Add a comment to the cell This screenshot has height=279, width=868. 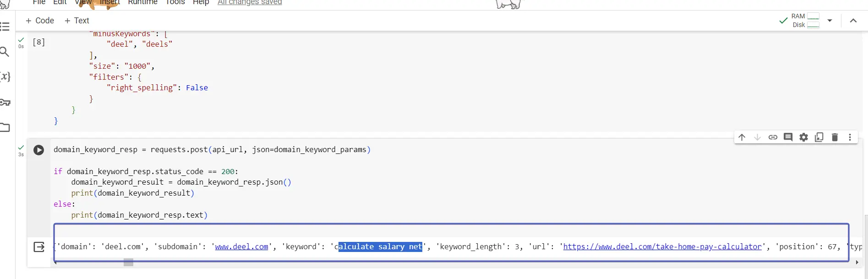[788, 137]
